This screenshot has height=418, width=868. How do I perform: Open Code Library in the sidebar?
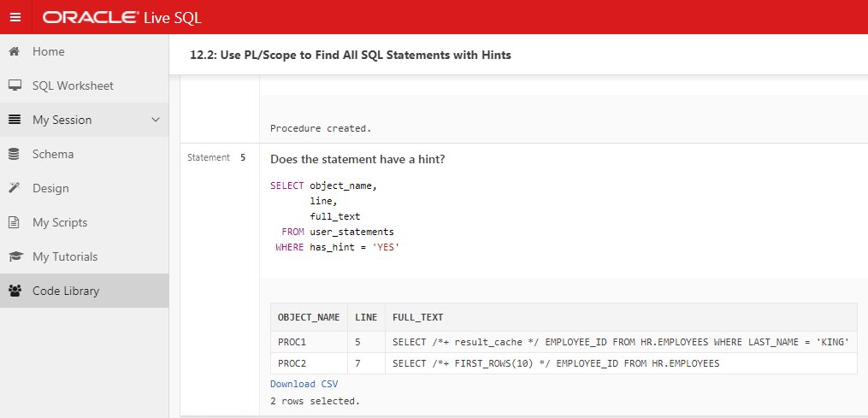(x=84, y=291)
